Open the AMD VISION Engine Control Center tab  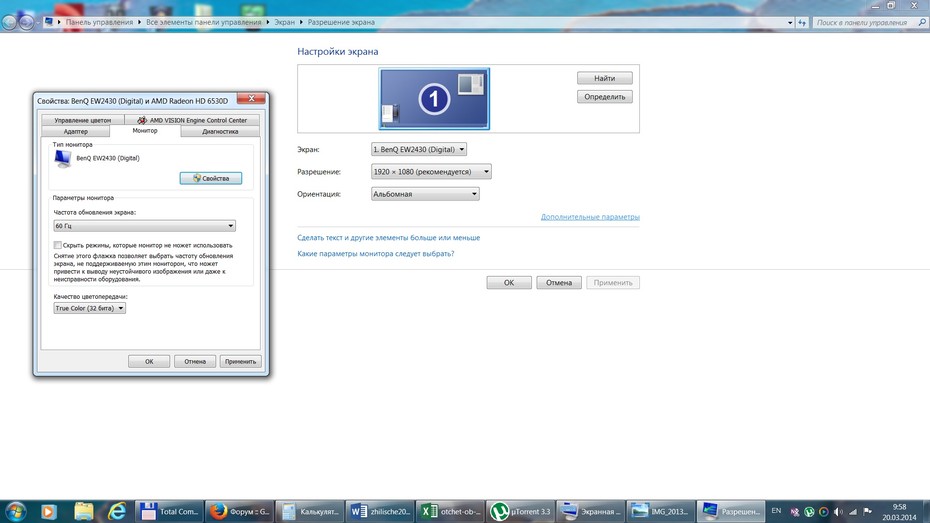192,120
